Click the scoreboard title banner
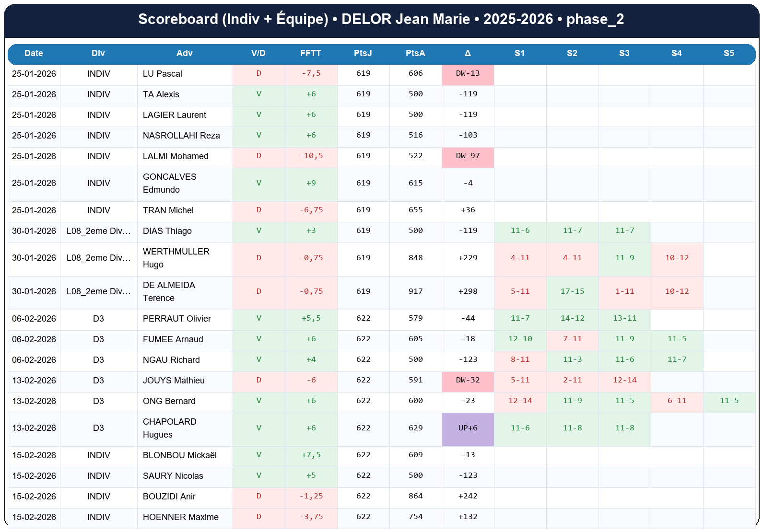The height and width of the screenshot is (532, 763). 381,19
